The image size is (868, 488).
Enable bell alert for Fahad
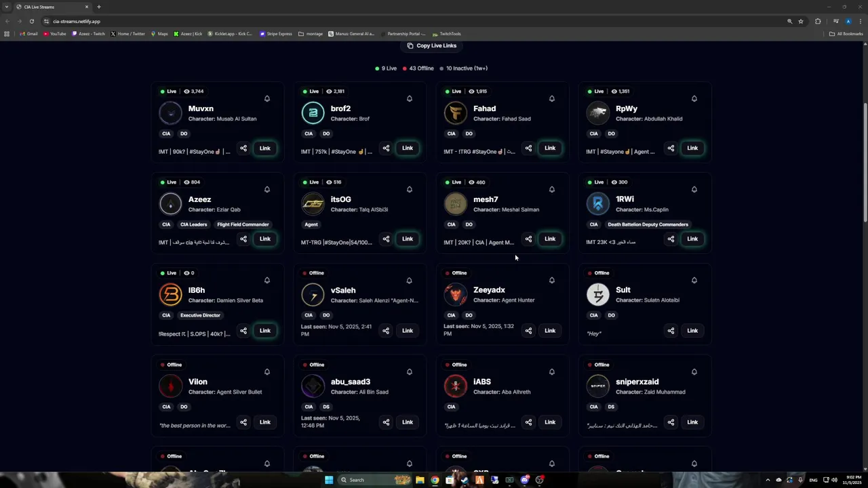[x=552, y=99]
